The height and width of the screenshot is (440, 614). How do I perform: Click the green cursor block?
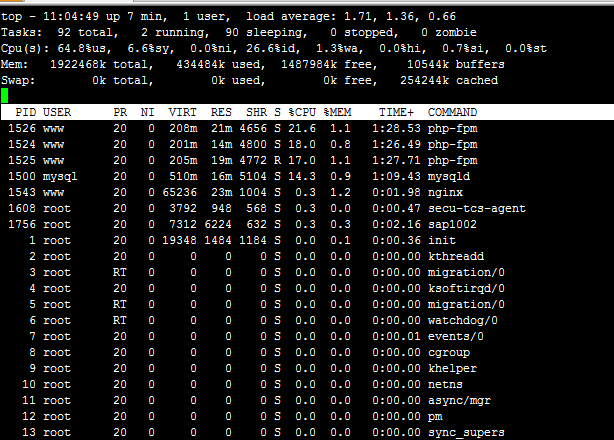click(x=5, y=96)
